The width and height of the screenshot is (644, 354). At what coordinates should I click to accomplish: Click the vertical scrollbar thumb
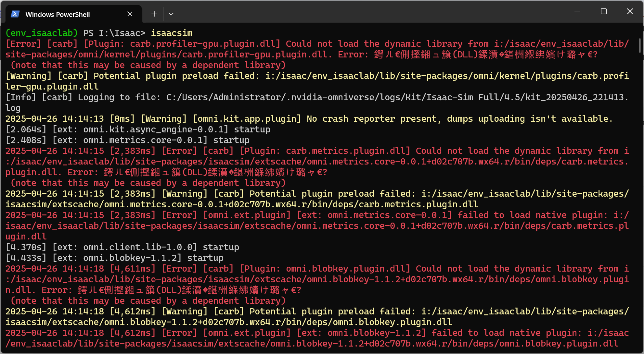click(640, 46)
